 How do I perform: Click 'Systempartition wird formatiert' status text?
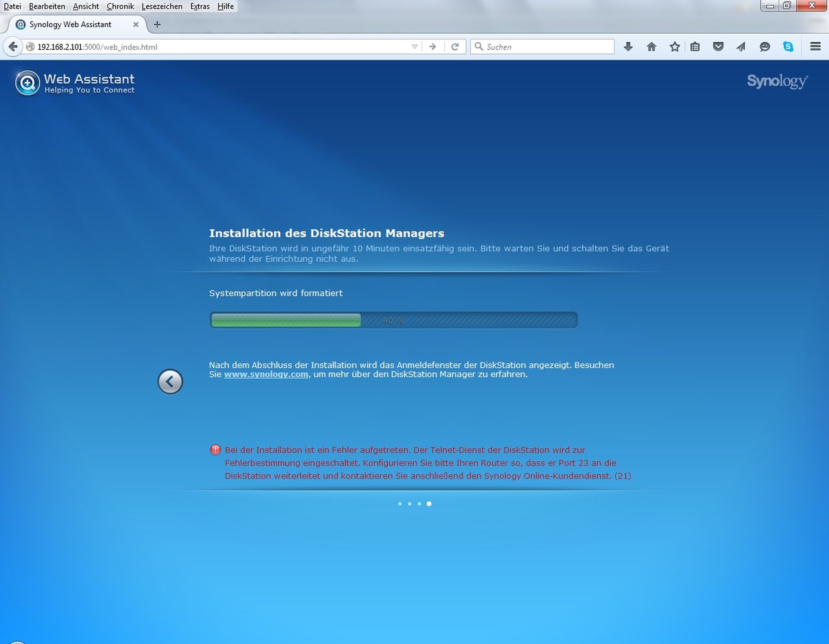point(276,293)
